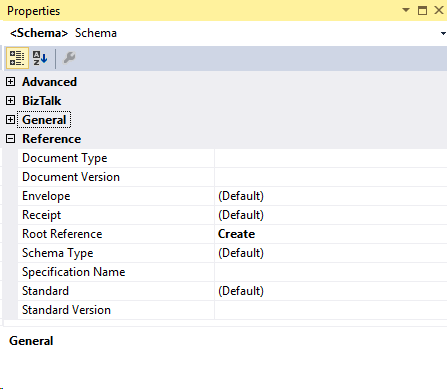Collapse the Reference category
This screenshot has width=447, height=389.
[11, 139]
